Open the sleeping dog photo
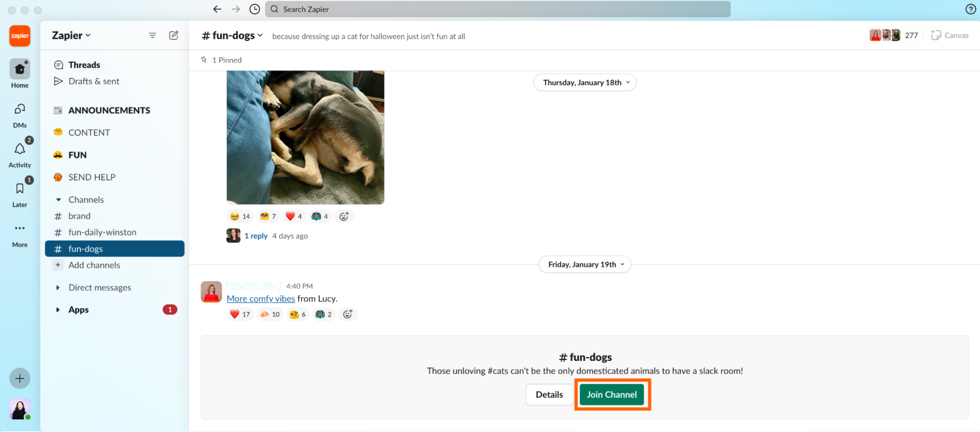 [305, 137]
